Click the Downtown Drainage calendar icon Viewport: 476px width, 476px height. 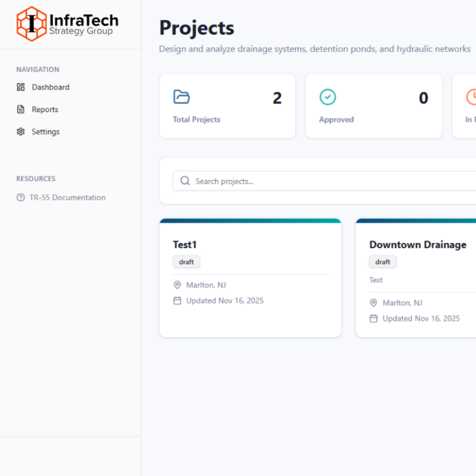tap(373, 318)
